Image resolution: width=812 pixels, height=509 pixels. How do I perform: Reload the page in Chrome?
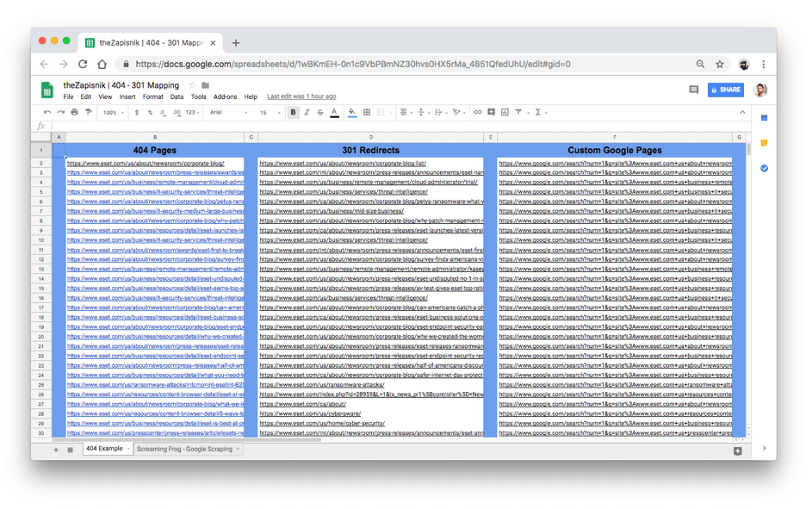[x=83, y=65]
